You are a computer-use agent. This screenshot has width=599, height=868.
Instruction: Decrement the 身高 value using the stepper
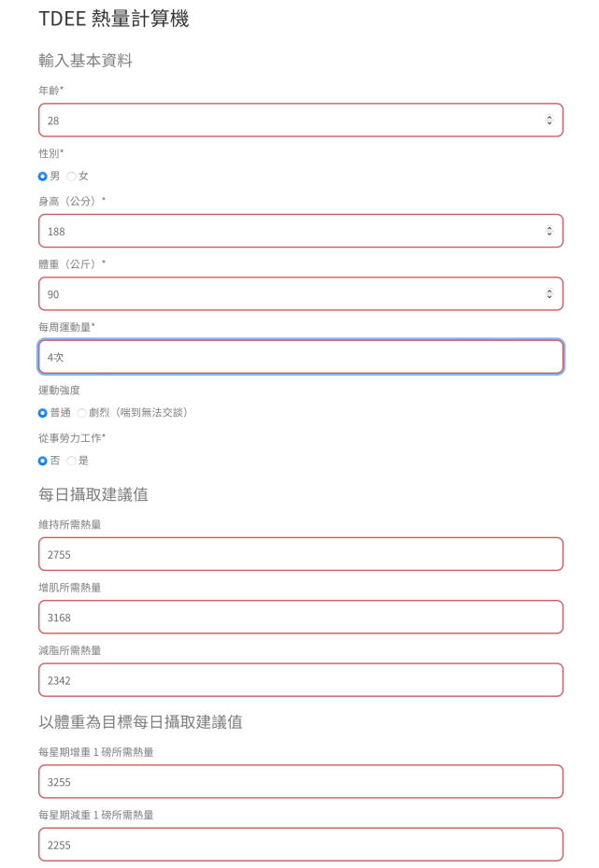click(x=549, y=235)
